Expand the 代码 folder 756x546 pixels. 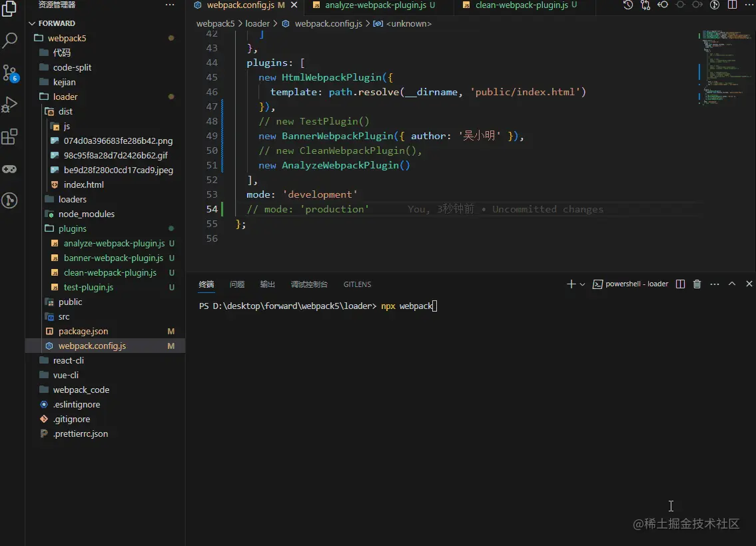tap(105, 53)
